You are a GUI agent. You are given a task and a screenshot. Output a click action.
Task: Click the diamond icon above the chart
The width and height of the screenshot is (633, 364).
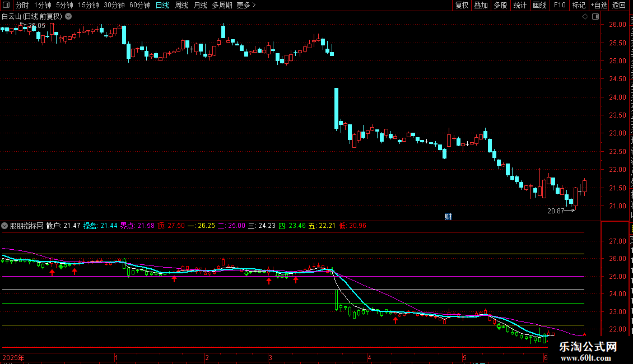pyautogui.click(x=585, y=17)
